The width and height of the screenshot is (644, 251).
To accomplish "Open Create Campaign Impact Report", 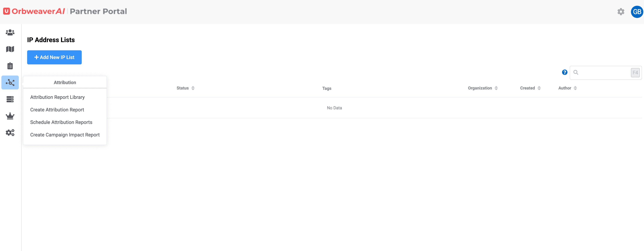I will pyautogui.click(x=65, y=135).
